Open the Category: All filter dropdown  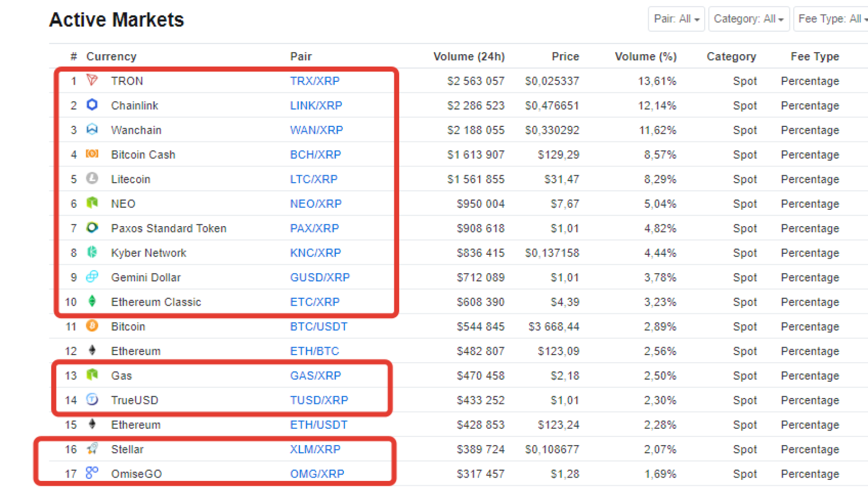(749, 19)
